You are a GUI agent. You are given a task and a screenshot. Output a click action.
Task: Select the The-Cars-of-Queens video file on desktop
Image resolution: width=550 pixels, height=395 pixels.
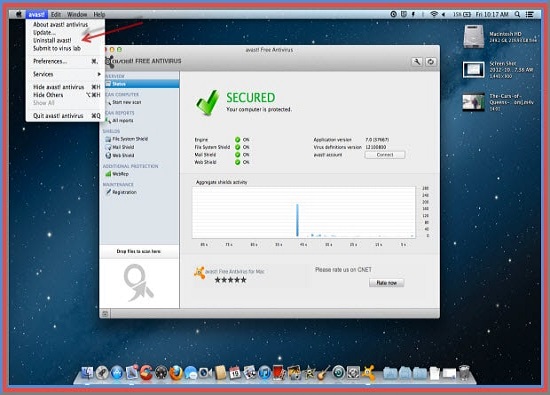[x=473, y=102]
